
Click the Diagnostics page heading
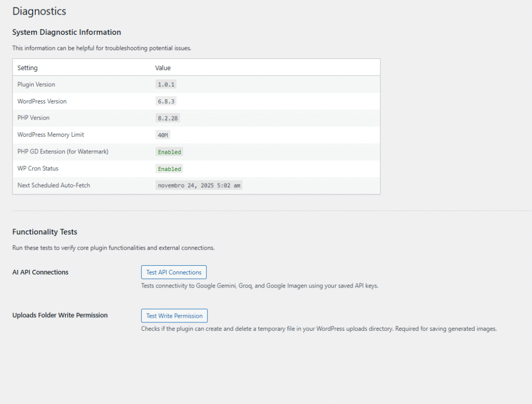coord(39,11)
